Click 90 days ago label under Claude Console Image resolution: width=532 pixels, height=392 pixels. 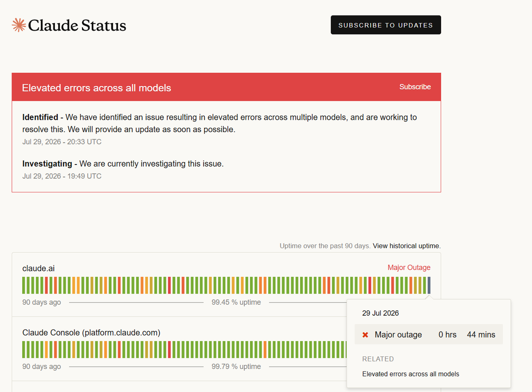click(x=42, y=367)
